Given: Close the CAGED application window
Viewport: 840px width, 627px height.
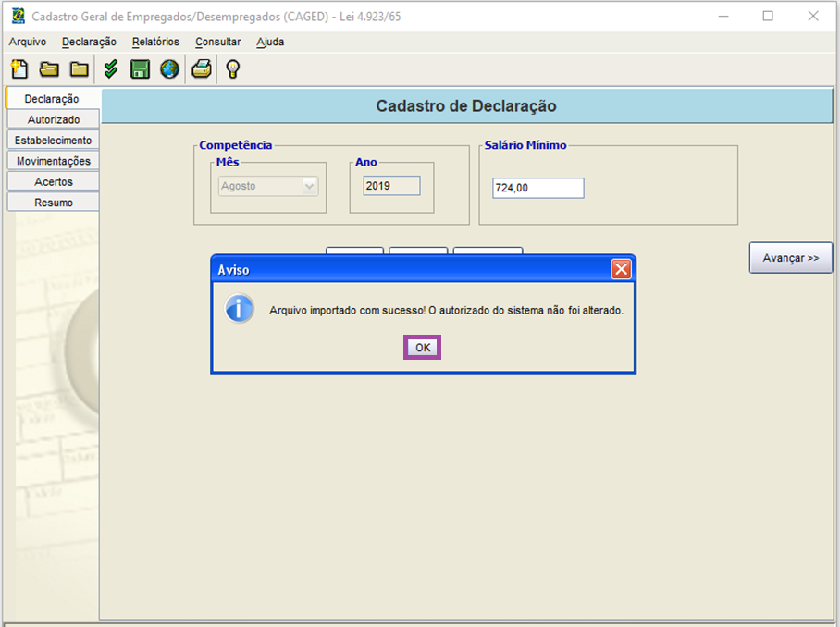Looking at the screenshot, I should pos(813,16).
